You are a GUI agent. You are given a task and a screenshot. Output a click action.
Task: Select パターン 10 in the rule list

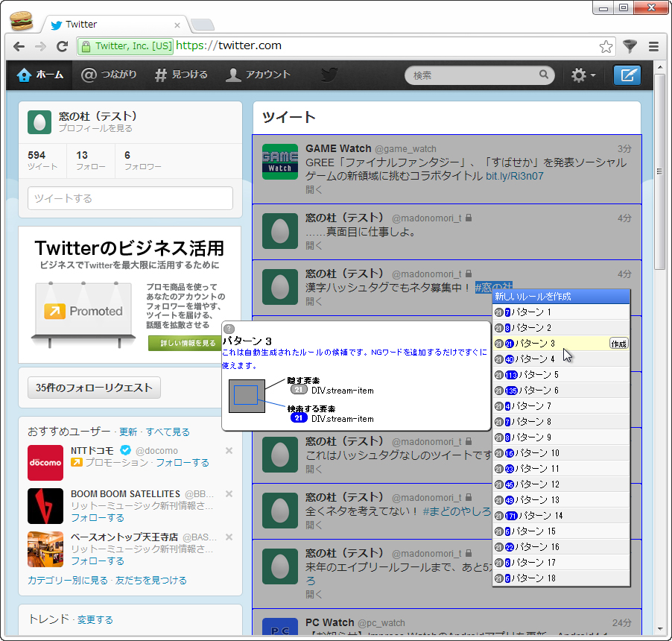pyautogui.click(x=561, y=453)
